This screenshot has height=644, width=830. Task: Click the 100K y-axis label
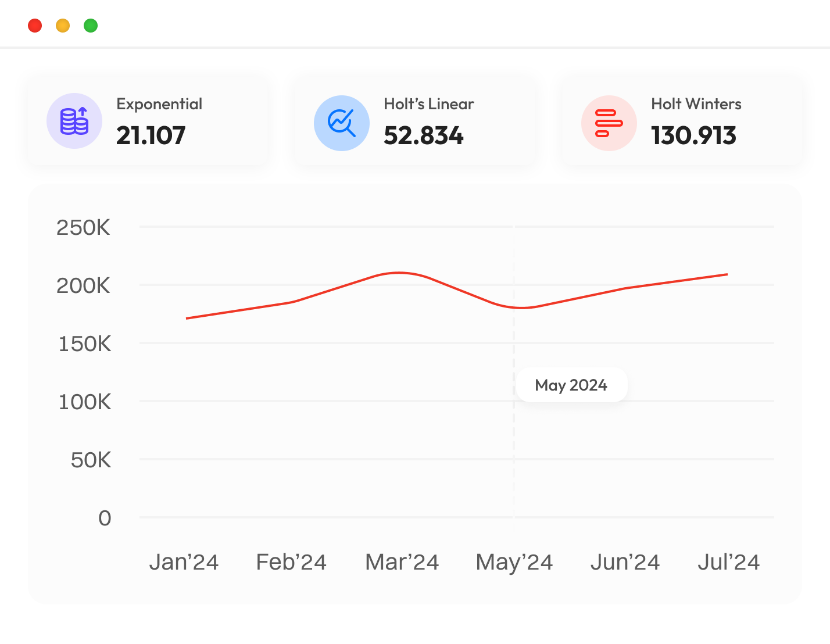coord(84,402)
